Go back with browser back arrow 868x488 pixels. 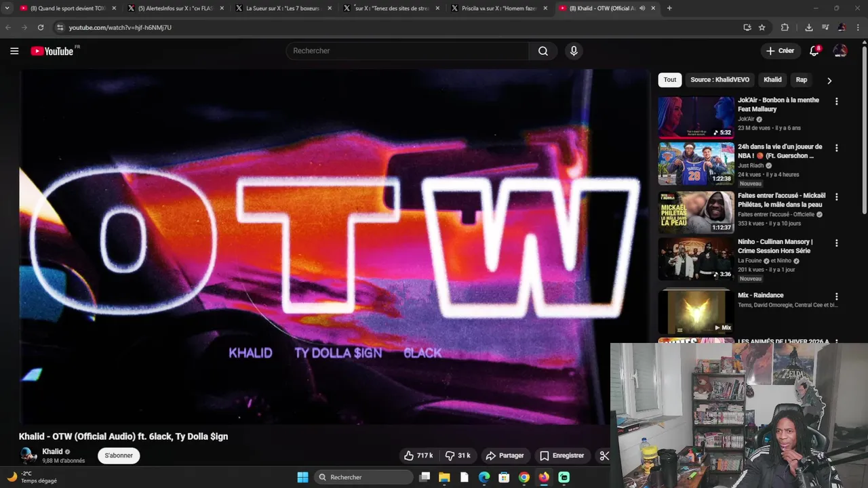click(x=8, y=27)
